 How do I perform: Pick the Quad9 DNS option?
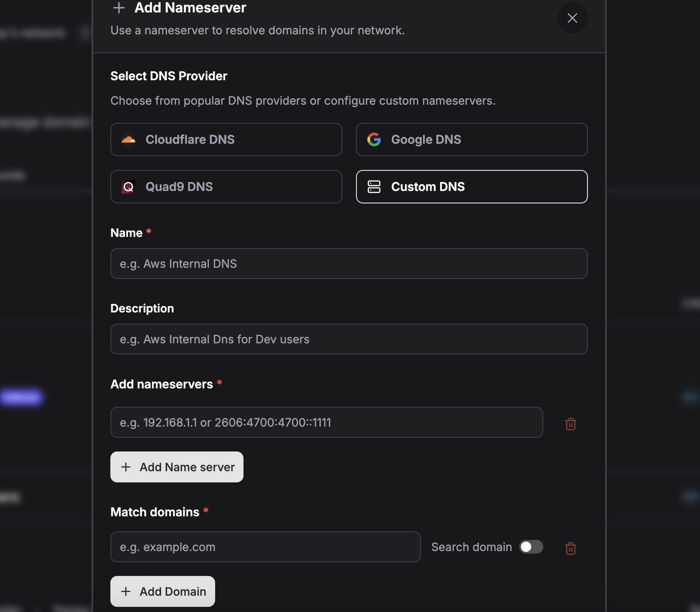pyautogui.click(x=226, y=187)
